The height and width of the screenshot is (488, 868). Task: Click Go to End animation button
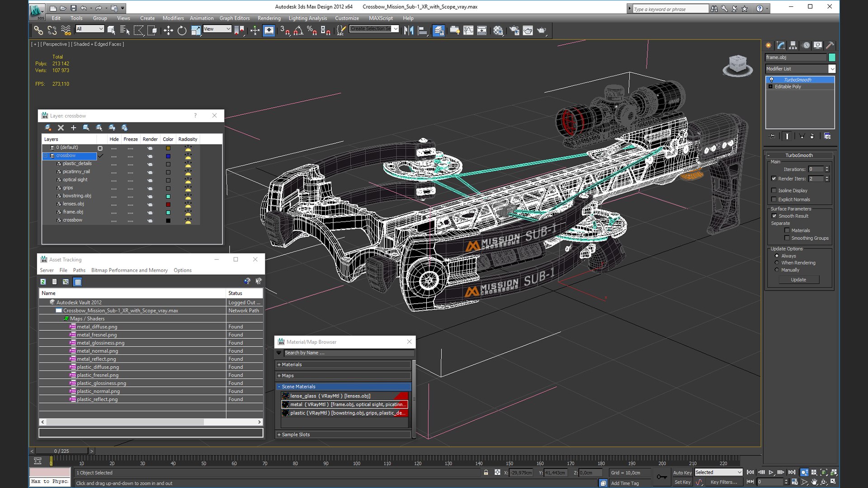click(x=792, y=472)
